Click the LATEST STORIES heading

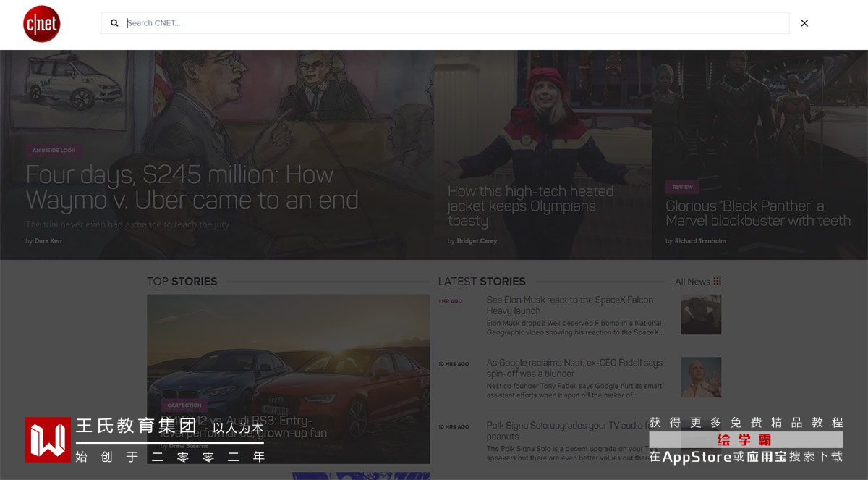[x=482, y=282]
